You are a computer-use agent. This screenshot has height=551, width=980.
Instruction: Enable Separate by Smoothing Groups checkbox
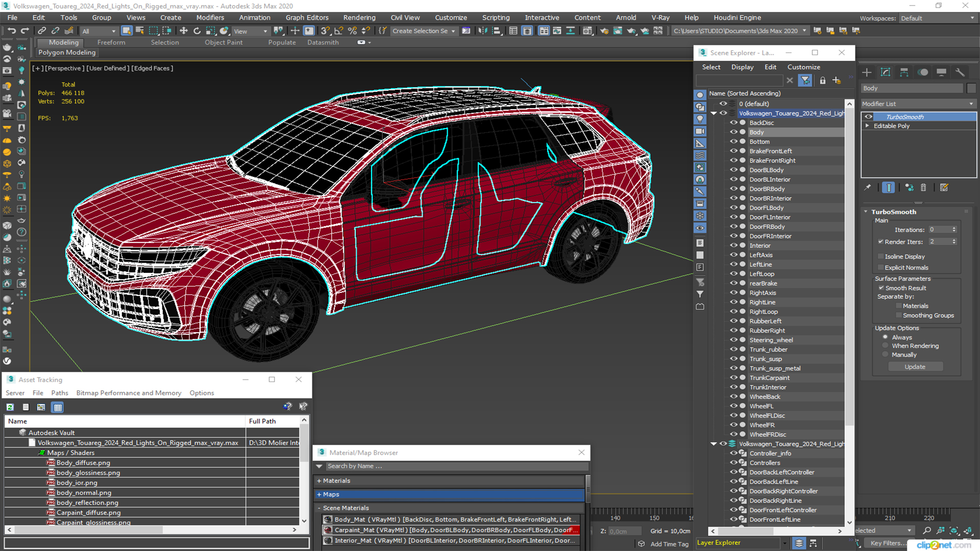(899, 315)
